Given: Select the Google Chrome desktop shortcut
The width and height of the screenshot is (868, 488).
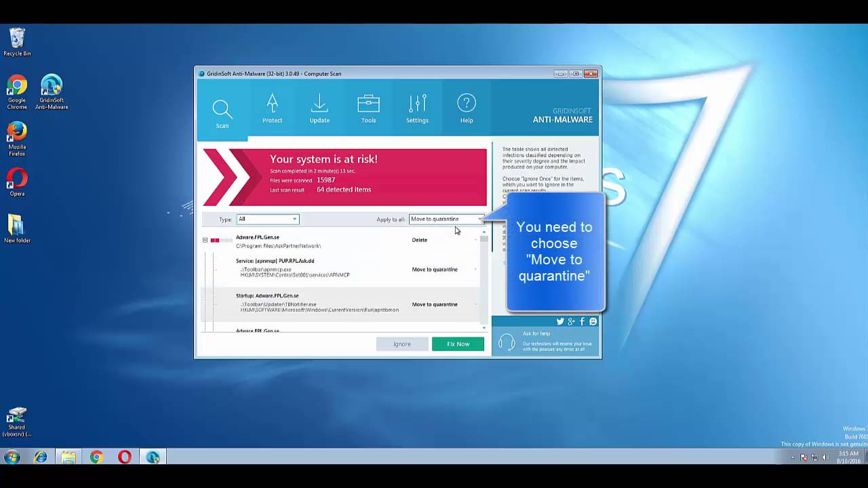Looking at the screenshot, I should 17,92.
